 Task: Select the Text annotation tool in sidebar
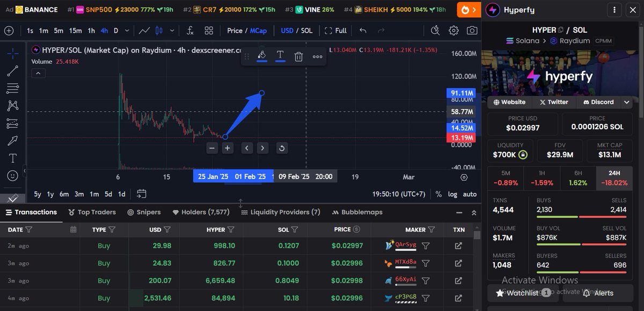(x=13, y=159)
